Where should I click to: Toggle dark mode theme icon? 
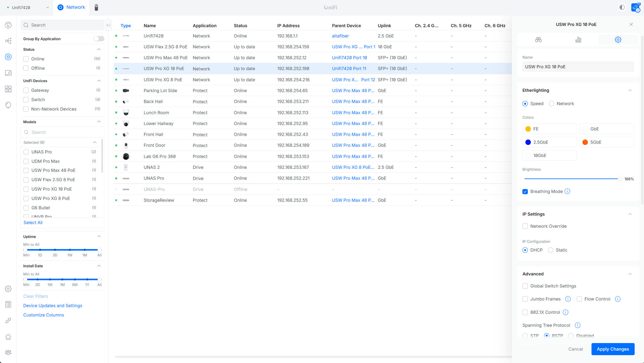pyautogui.click(x=622, y=7)
